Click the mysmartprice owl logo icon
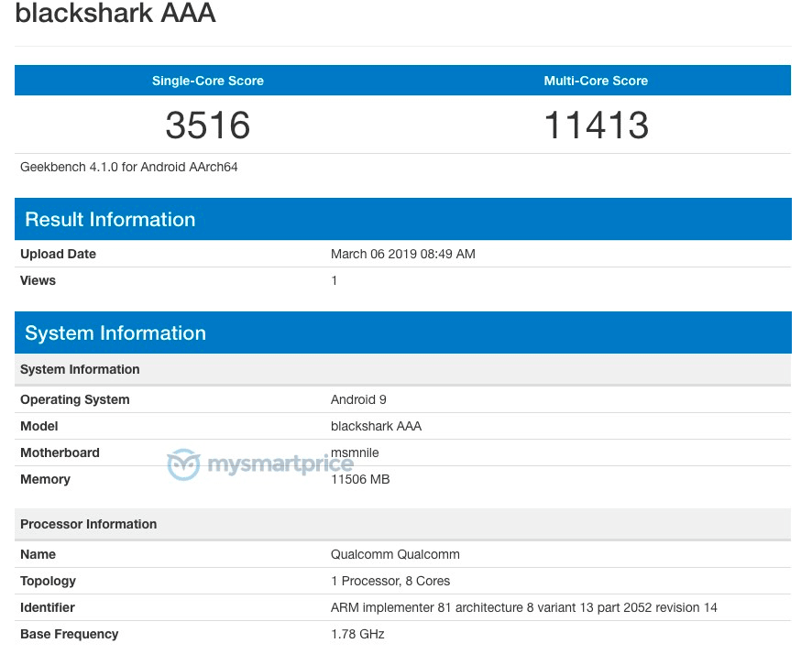This screenshot has height=654, width=812. click(x=183, y=464)
